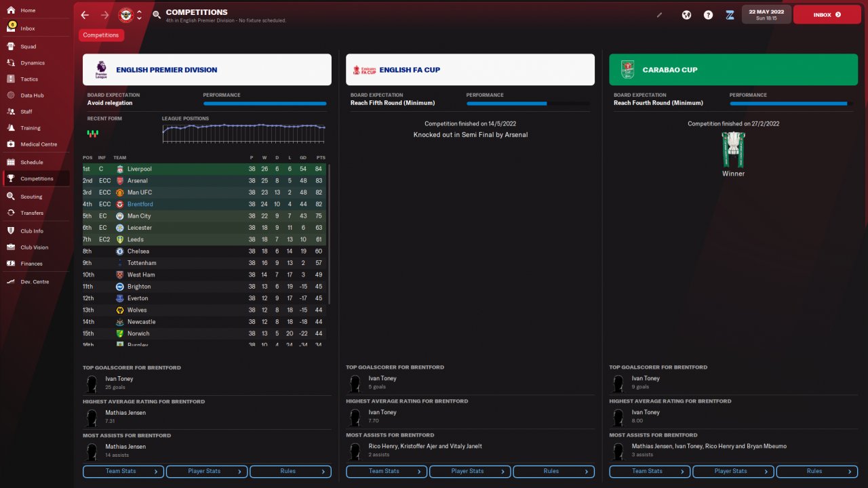Click the Recent Form indicator
Viewport: 868px width, 488px height.
93,134
